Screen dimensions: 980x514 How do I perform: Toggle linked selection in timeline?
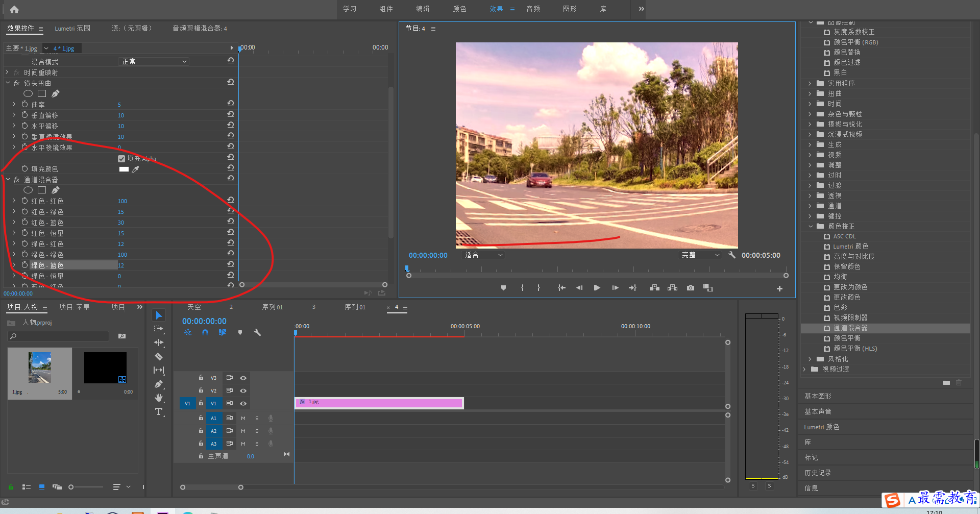[x=222, y=332]
